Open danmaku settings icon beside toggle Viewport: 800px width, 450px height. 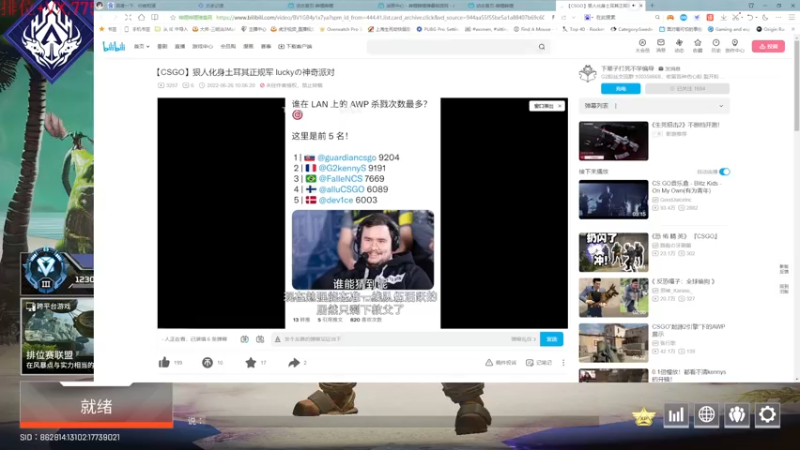point(260,339)
